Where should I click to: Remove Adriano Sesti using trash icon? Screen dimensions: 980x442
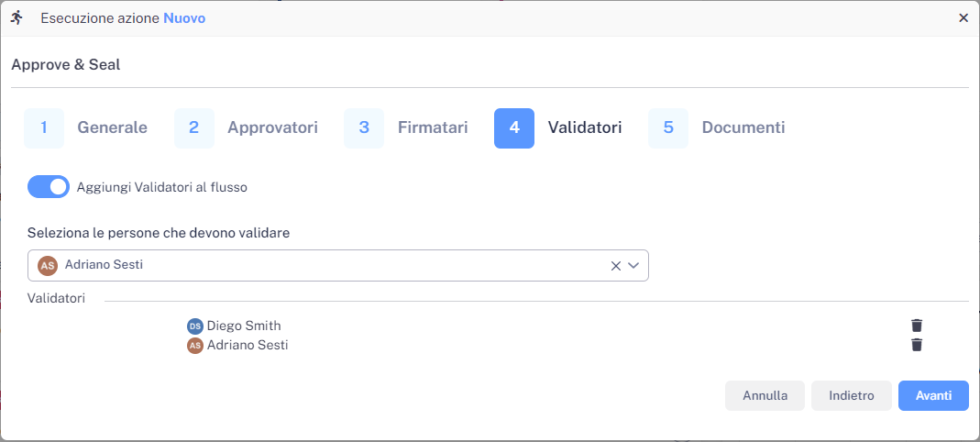[917, 345]
